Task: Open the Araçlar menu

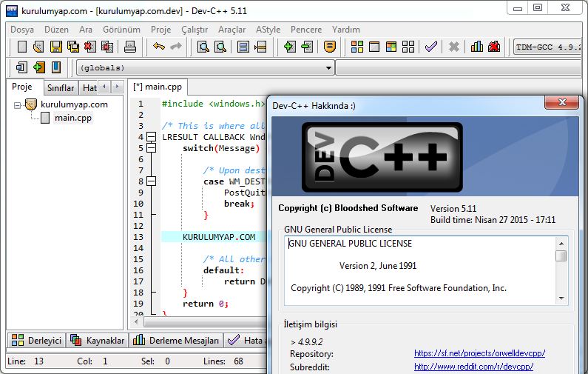Action: (232, 30)
